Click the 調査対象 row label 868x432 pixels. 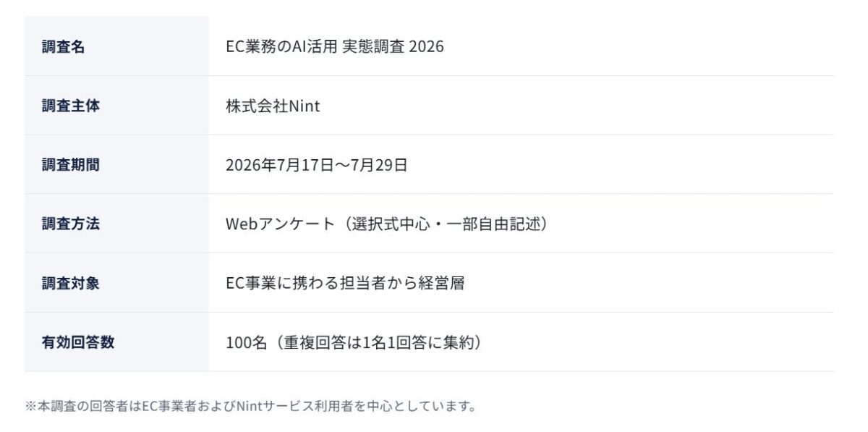click(71, 284)
